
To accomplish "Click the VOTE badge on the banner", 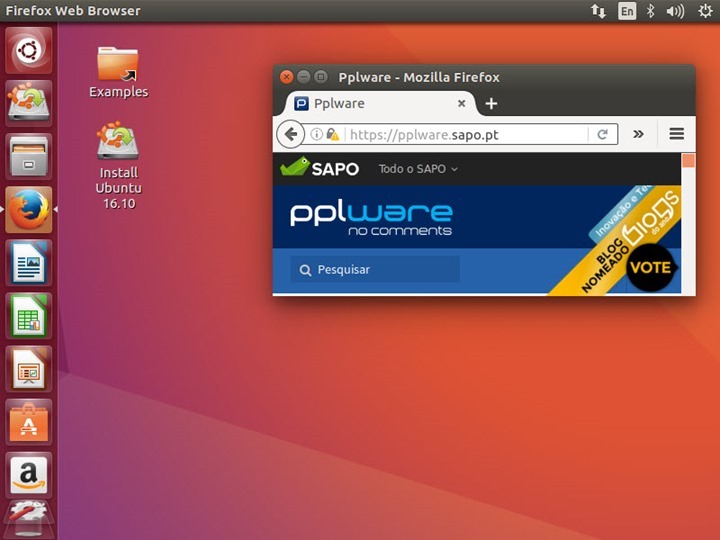I will (650, 268).
